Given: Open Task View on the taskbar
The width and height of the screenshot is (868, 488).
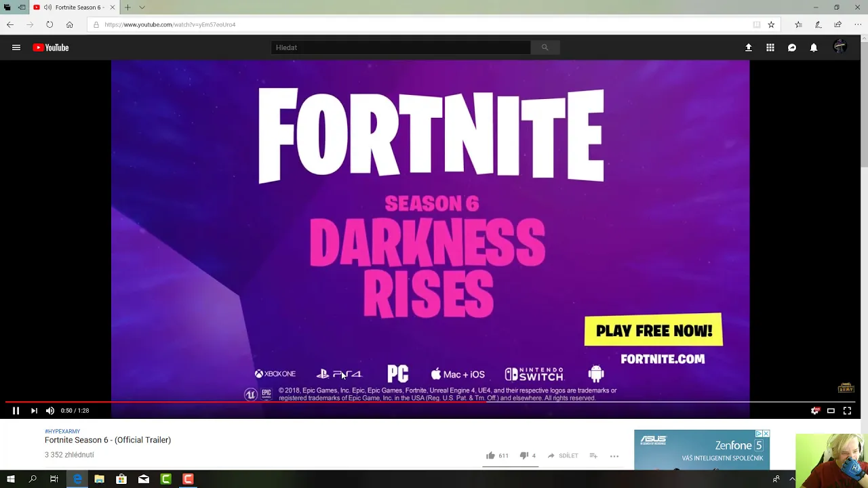Looking at the screenshot, I should coord(54,479).
